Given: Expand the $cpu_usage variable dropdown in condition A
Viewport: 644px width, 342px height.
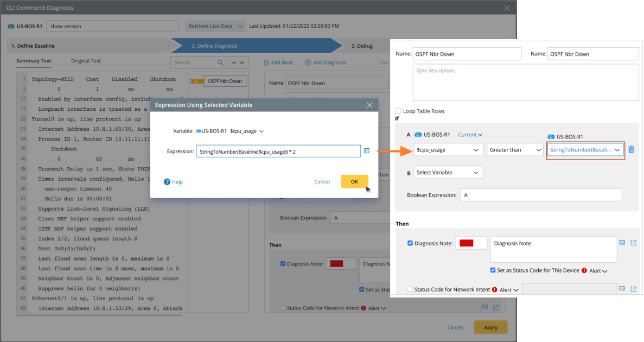Looking at the screenshot, I should [448, 150].
